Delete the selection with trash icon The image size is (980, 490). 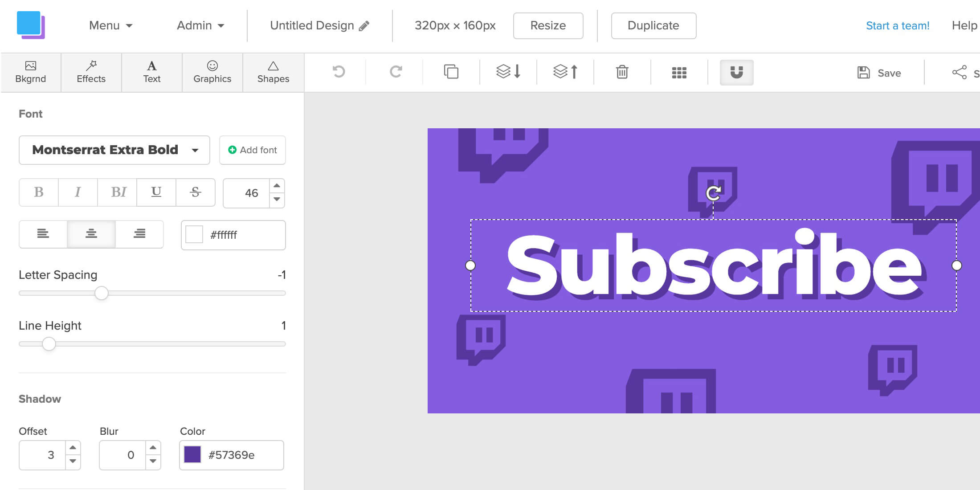(x=622, y=72)
